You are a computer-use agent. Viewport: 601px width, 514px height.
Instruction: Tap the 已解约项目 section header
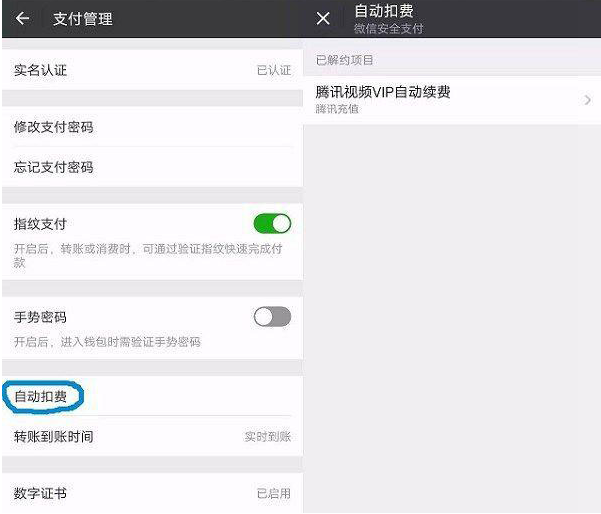pos(344,60)
